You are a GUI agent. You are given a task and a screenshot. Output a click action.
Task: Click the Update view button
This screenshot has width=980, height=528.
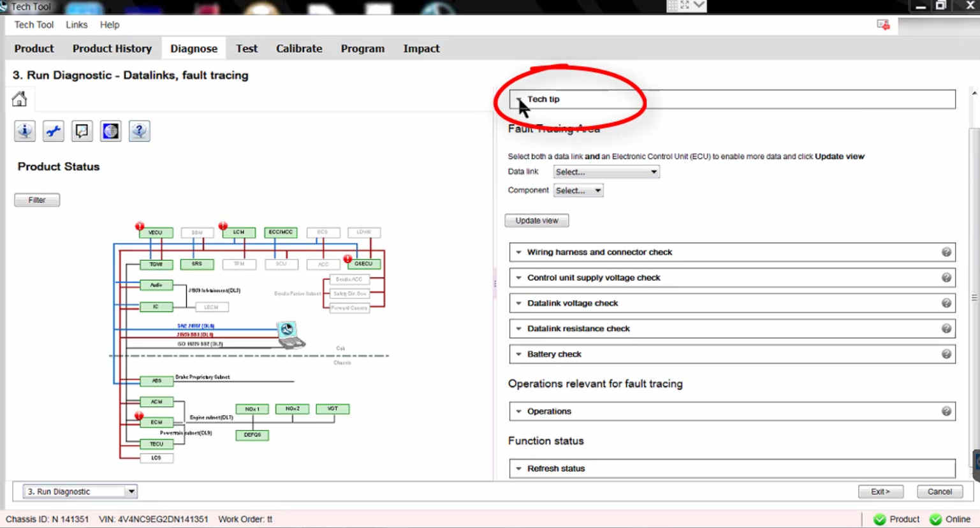tap(537, 221)
